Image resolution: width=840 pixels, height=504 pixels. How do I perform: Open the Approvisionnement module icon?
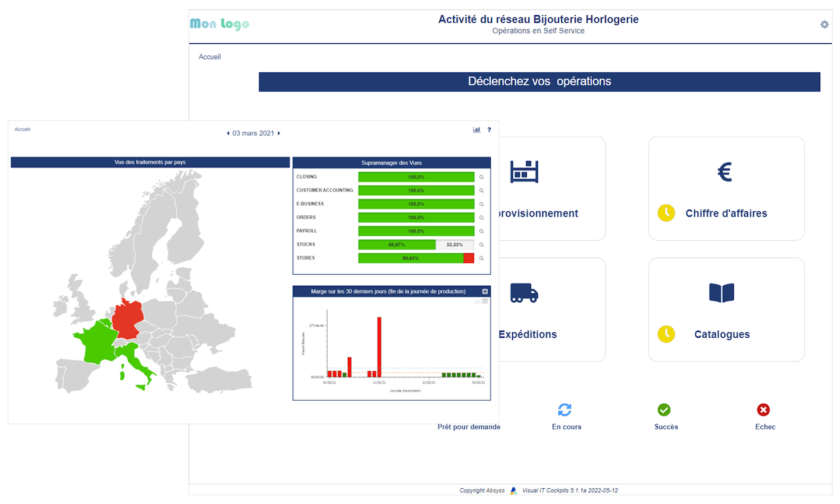pyautogui.click(x=524, y=171)
